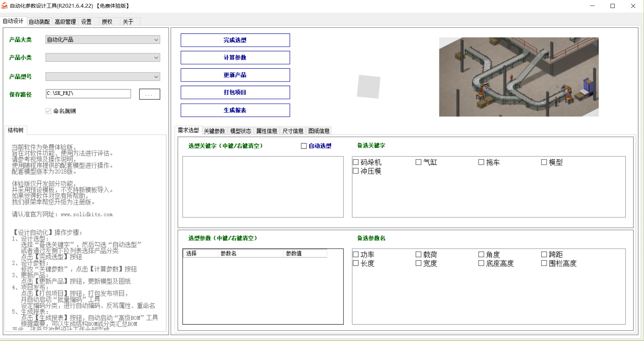Close the application window
This screenshot has height=341, width=644.
coord(633,6)
